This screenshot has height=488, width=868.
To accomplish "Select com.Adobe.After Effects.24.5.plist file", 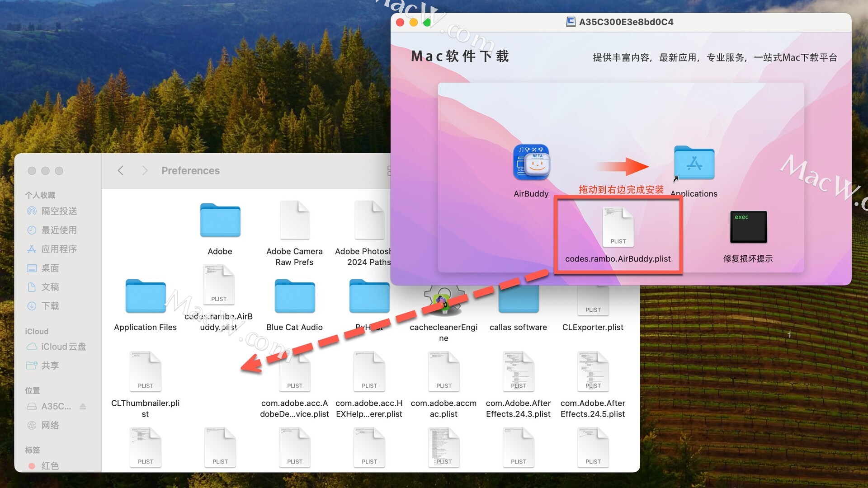I will click(593, 371).
